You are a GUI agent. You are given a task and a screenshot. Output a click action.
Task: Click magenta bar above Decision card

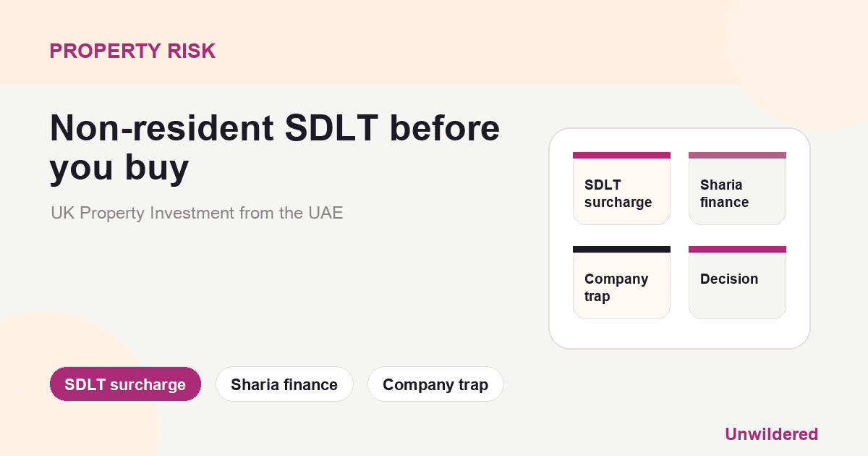pyautogui.click(x=737, y=249)
